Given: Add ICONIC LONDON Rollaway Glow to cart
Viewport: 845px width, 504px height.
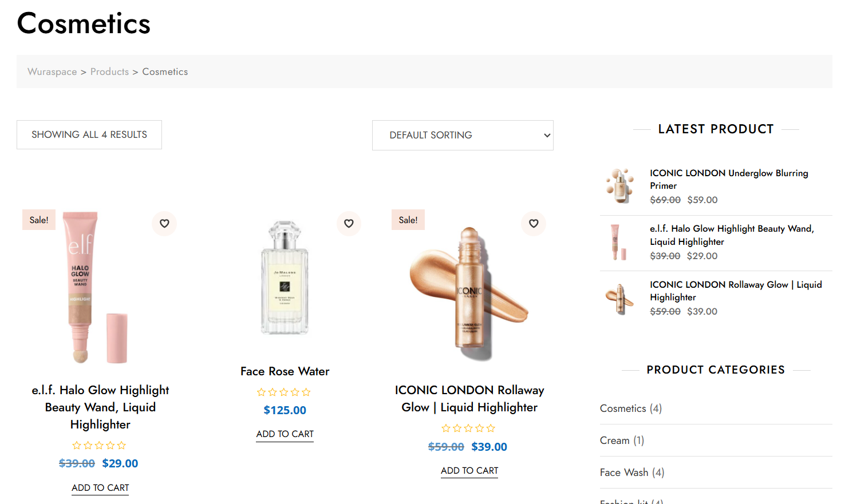Looking at the screenshot, I should [x=469, y=471].
